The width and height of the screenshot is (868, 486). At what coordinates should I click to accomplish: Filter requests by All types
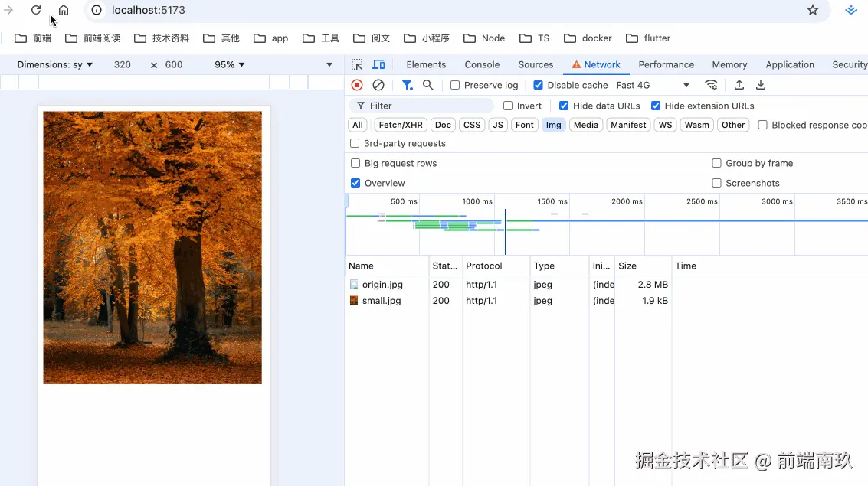click(358, 125)
